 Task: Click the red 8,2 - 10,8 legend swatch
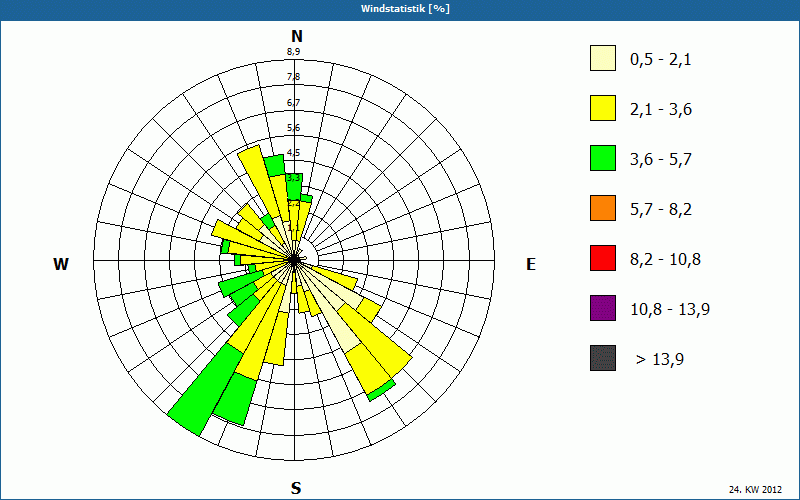pos(603,258)
